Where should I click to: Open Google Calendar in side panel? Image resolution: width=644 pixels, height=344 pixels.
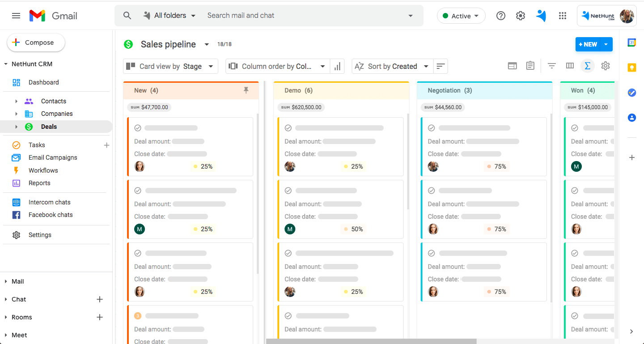(x=631, y=42)
